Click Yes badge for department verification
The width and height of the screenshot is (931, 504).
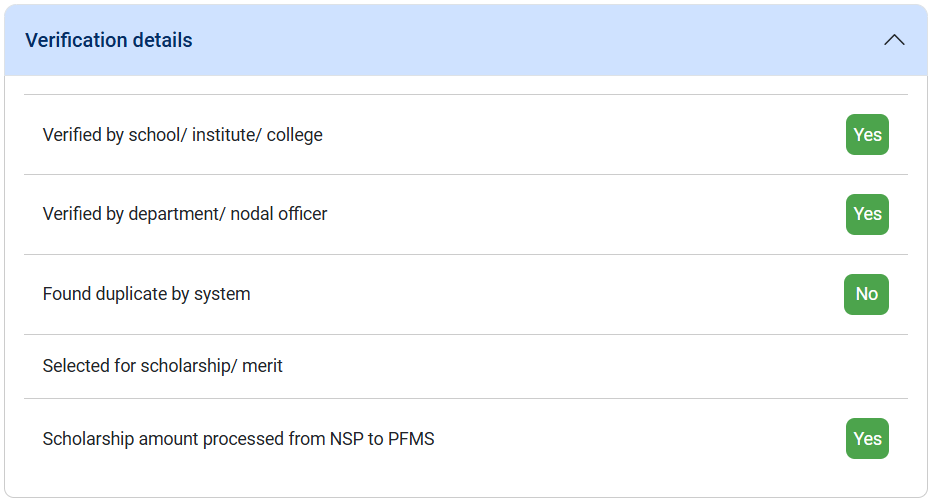pyautogui.click(x=867, y=214)
